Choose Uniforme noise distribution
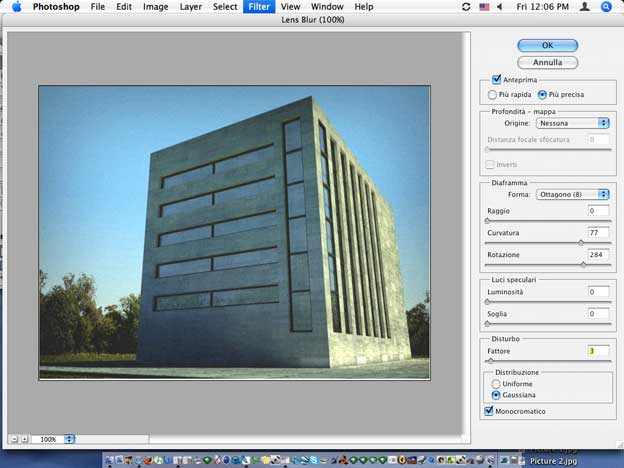624x468 pixels. tap(496, 383)
